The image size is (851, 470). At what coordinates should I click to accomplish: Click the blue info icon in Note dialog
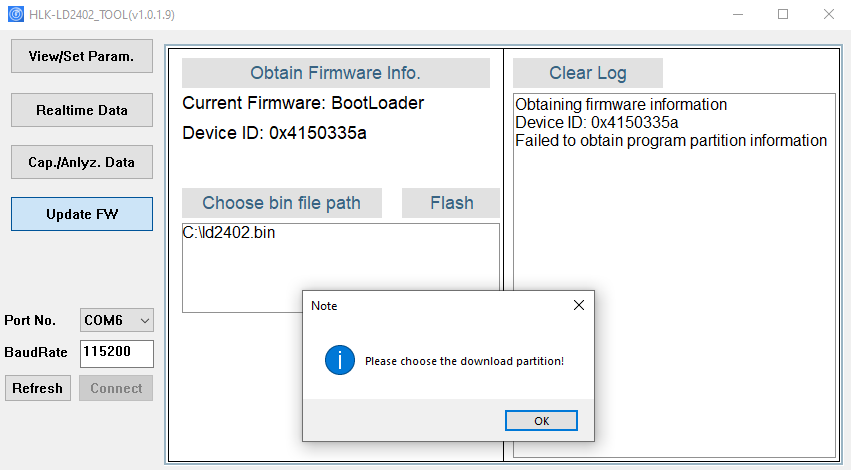(x=340, y=360)
